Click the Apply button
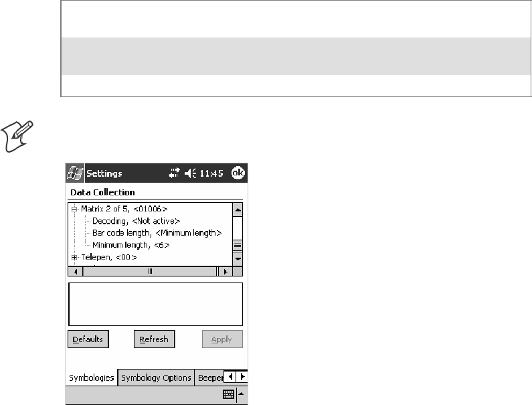Image resolution: width=532 pixels, height=405 pixels. click(222, 339)
